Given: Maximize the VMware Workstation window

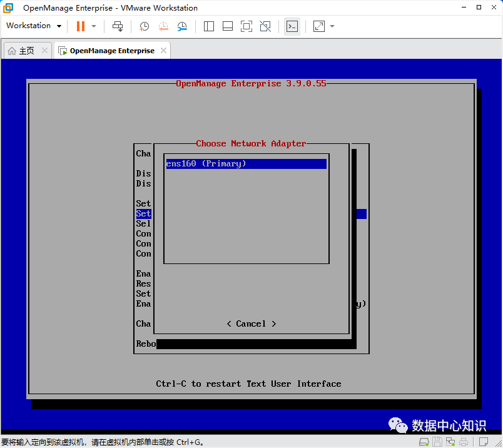Looking at the screenshot, I should point(479,8).
